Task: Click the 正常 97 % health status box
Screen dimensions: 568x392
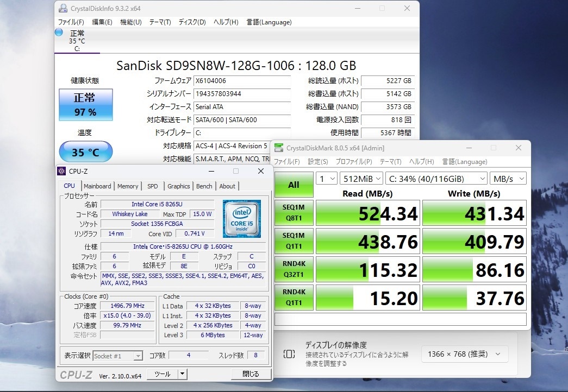Action: 86,105
